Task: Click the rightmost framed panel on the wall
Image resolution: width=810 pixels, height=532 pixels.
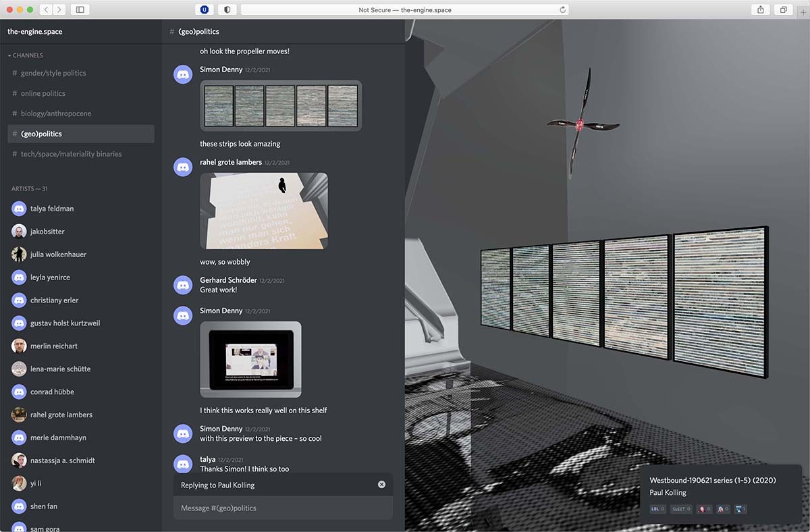Action: 722,301
